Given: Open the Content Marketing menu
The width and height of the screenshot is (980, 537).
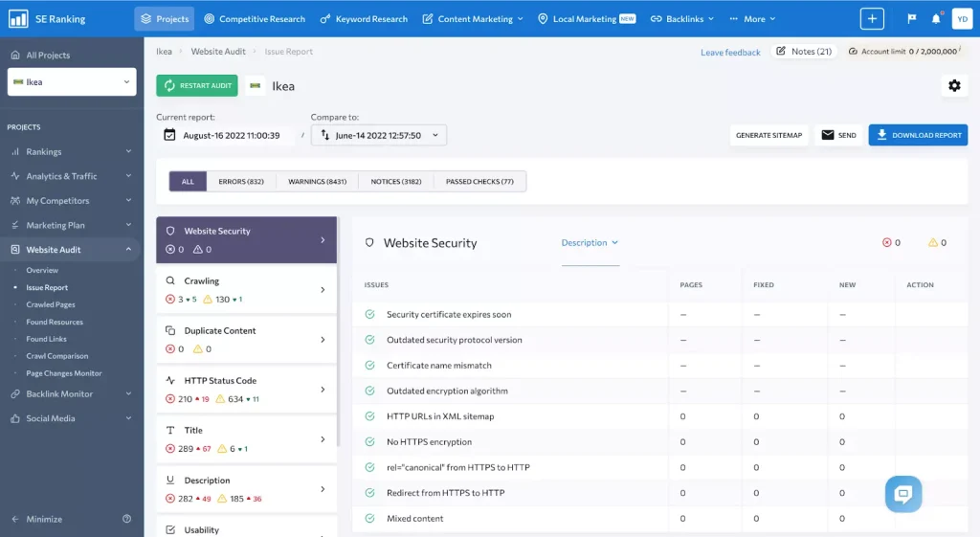Looking at the screenshot, I should [x=473, y=19].
